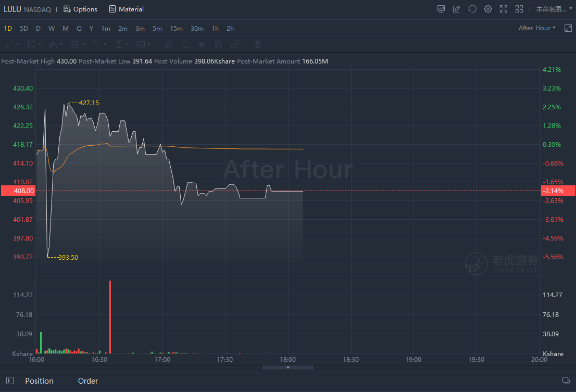Click the Options chart icon
The image size is (576, 392).
click(67, 9)
